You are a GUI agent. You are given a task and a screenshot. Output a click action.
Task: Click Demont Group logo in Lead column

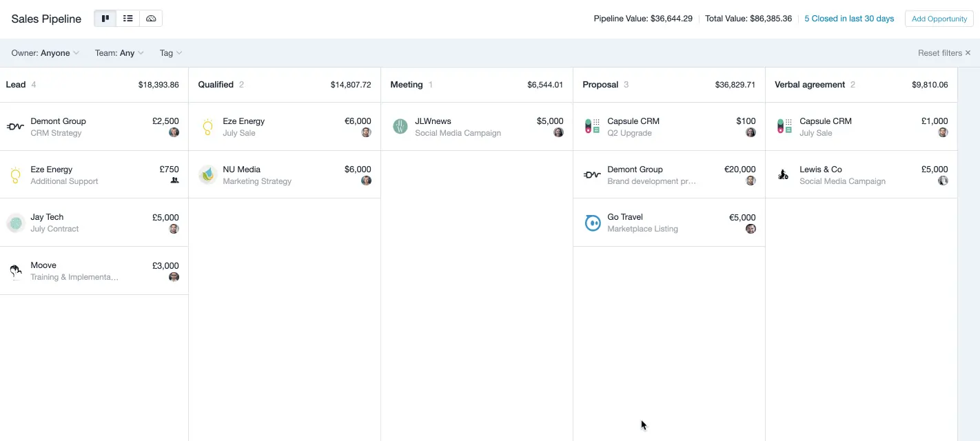pos(15,127)
